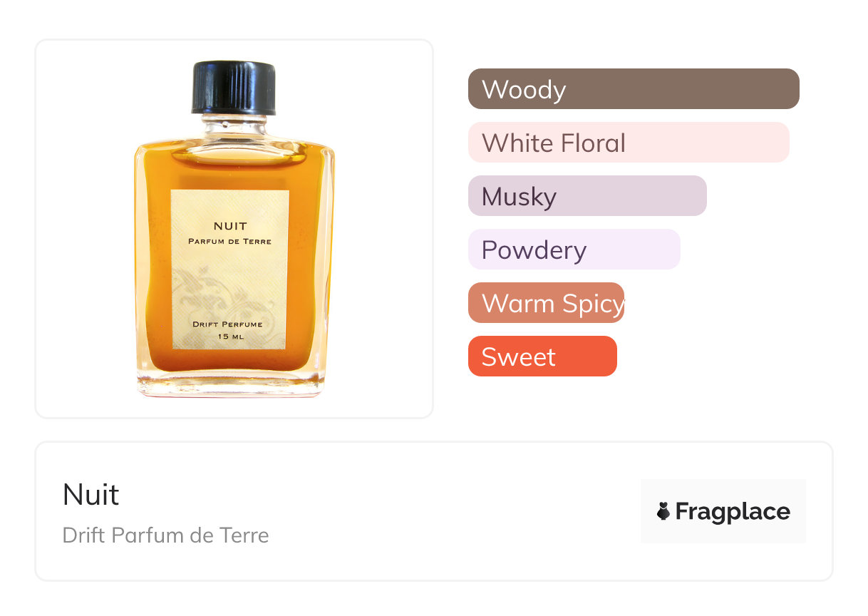The image size is (868, 616).
Task: Click the Fragplace wordmark text
Action: 733,512
